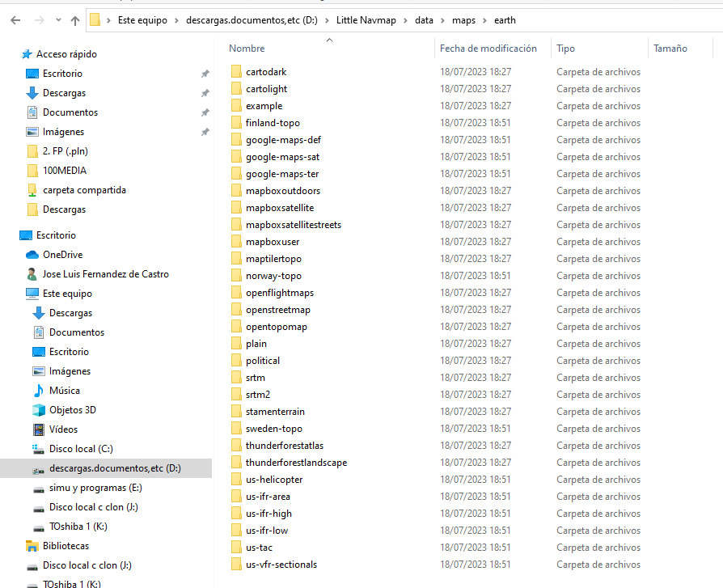
Task: Click pin icon beside Imágenes
Action: click(205, 132)
